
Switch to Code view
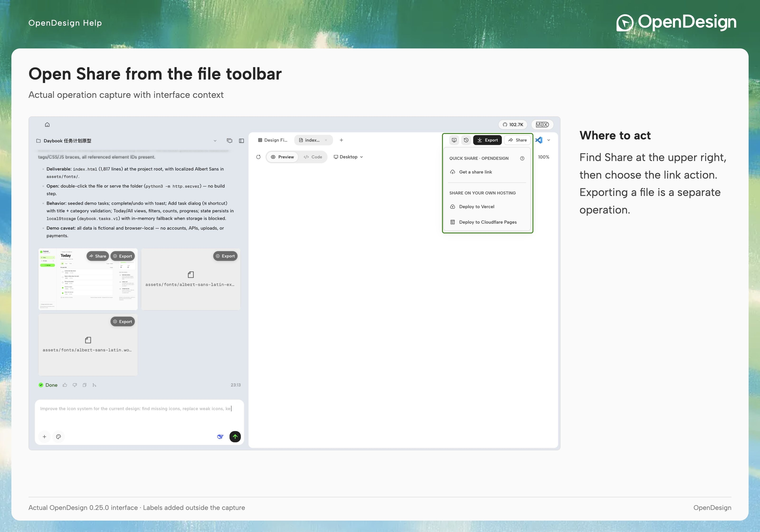click(x=313, y=157)
